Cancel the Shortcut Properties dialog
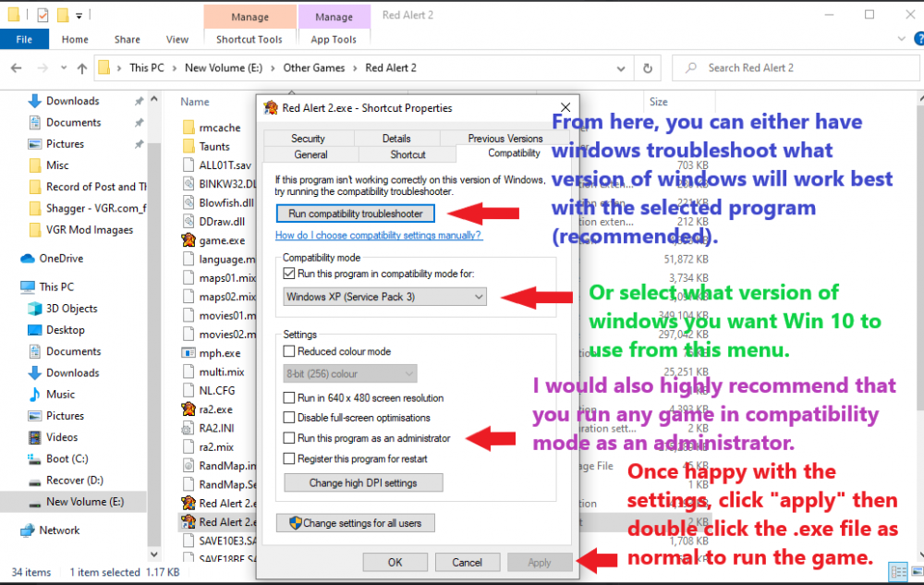 point(468,563)
